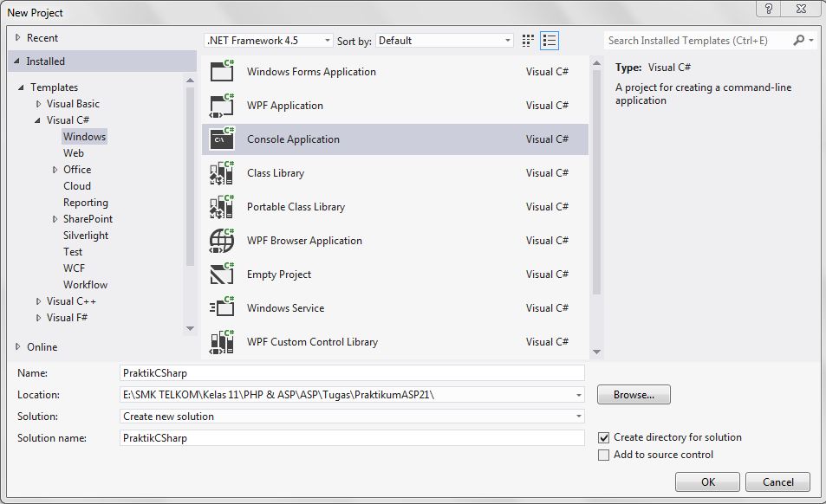Enable Add to source control

coord(604,454)
